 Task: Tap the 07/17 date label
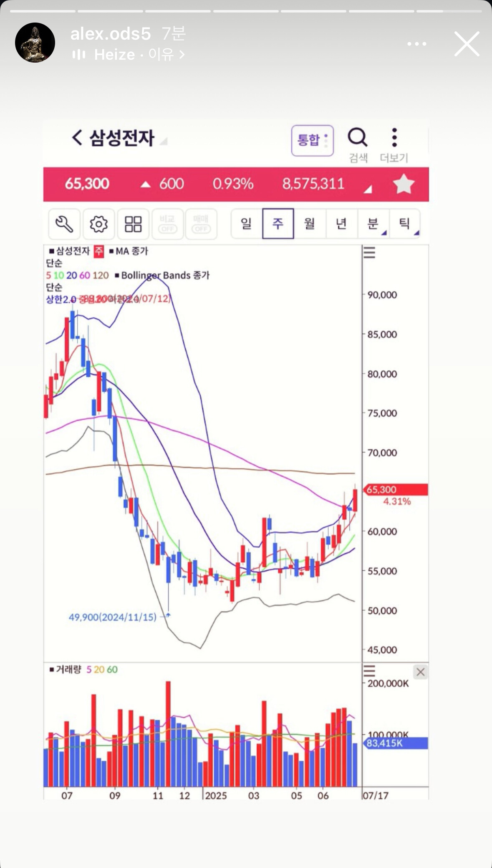click(376, 795)
